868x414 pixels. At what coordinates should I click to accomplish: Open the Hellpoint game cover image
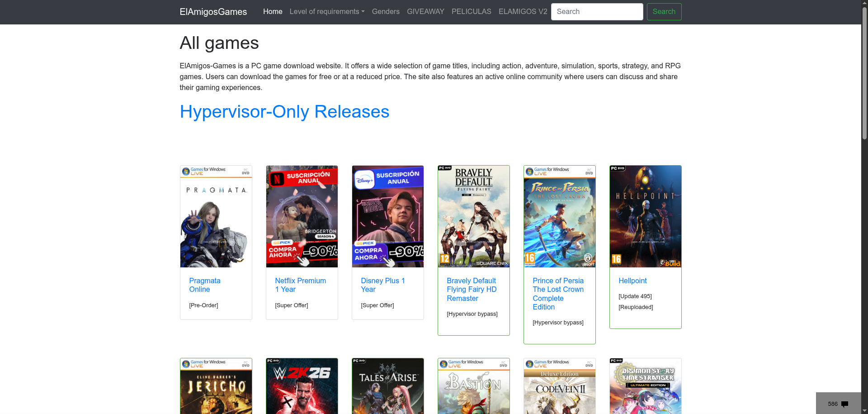[645, 216]
